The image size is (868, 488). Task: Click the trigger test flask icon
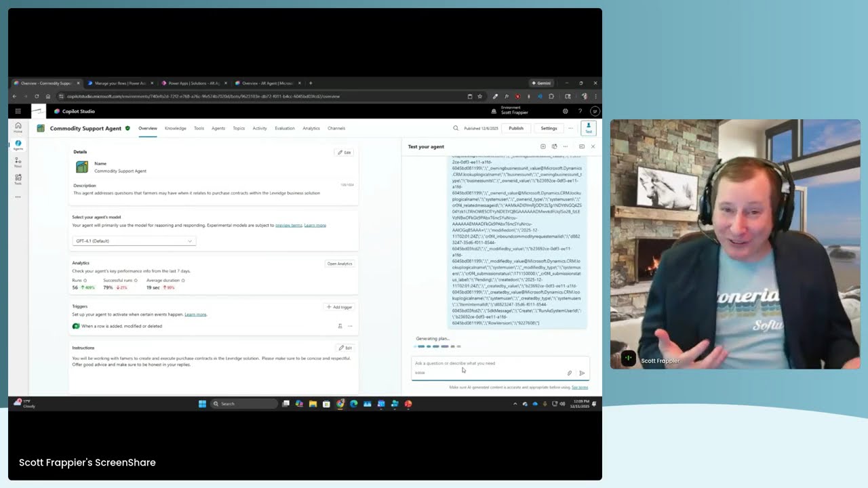[x=340, y=326]
